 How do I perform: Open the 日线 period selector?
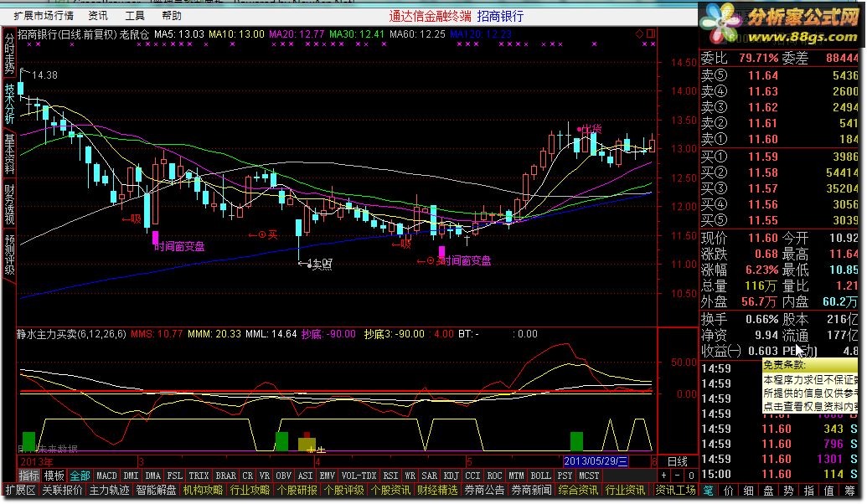tap(677, 461)
